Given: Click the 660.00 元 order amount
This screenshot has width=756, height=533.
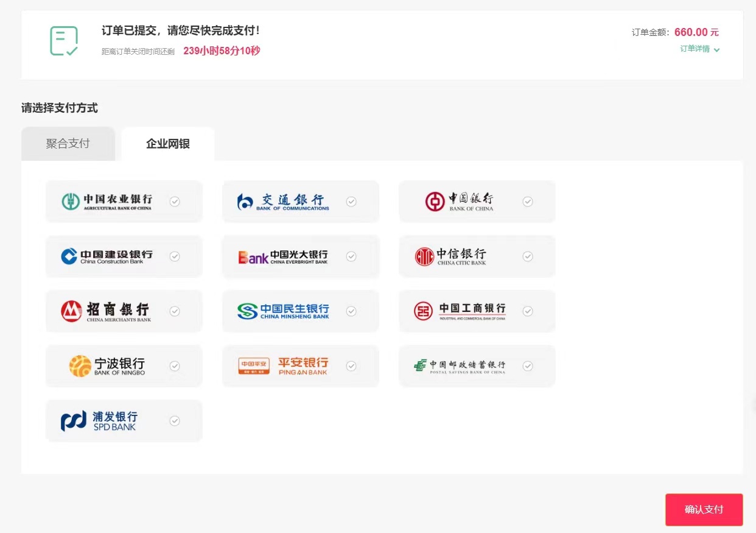Looking at the screenshot, I should coord(696,32).
